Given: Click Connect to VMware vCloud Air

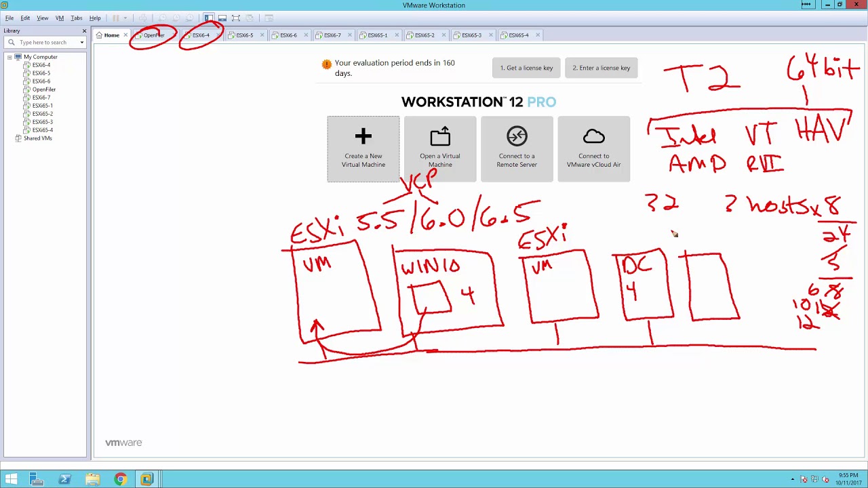Looking at the screenshot, I should [593, 149].
